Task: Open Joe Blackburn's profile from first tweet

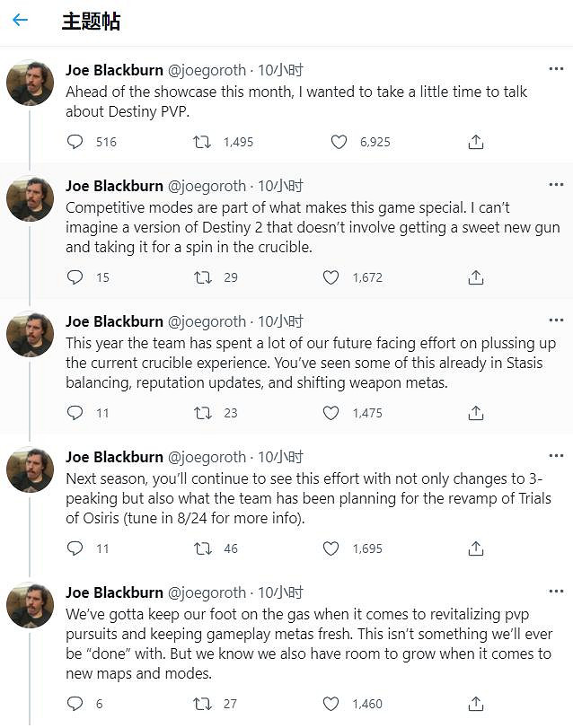Action: click(114, 69)
